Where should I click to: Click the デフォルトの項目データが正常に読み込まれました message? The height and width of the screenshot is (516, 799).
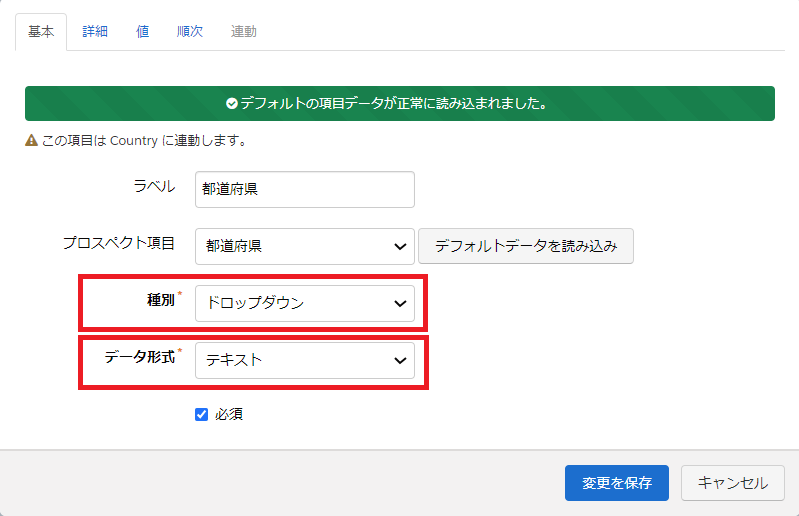point(393,104)
